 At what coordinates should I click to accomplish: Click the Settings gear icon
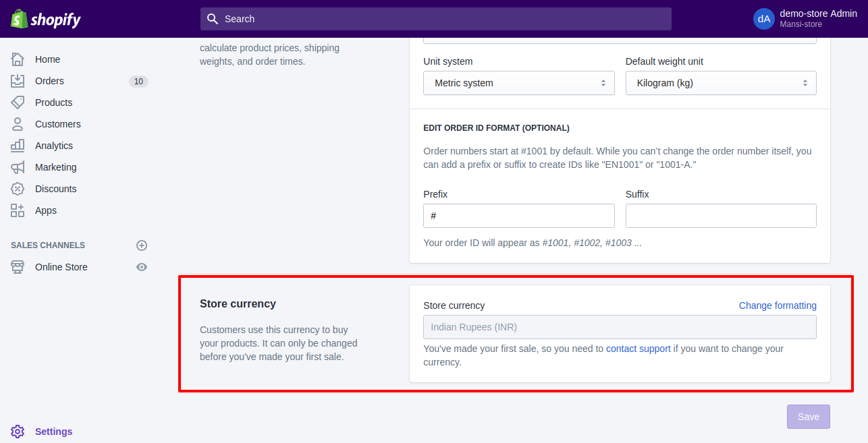18,432
